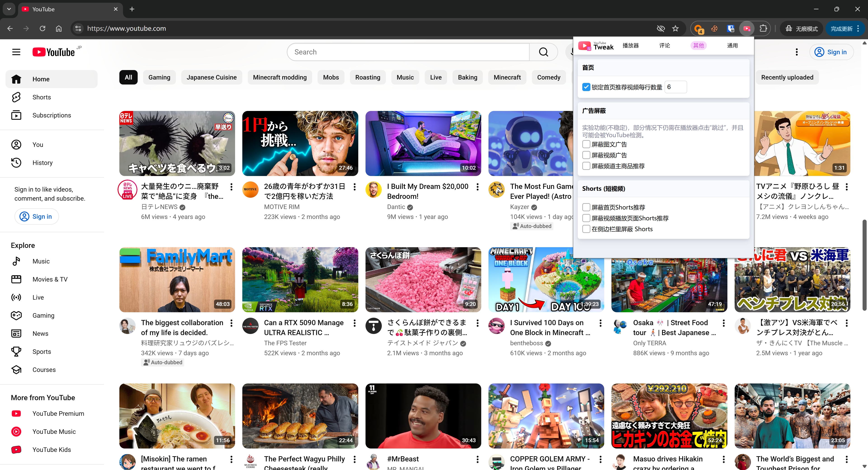Screen dimensions: 868x470
Task: Open YouTube settings three-dot menu
Action: 797,52
